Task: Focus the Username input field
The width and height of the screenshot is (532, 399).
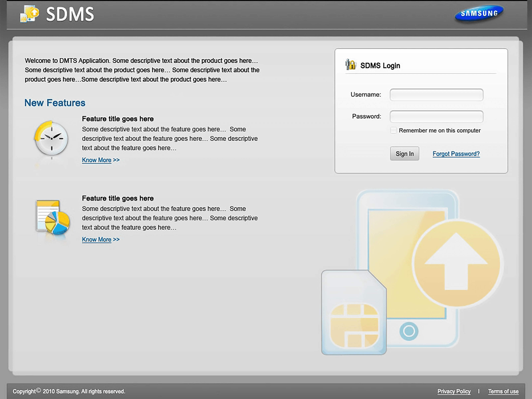Action: pos(436,95)
